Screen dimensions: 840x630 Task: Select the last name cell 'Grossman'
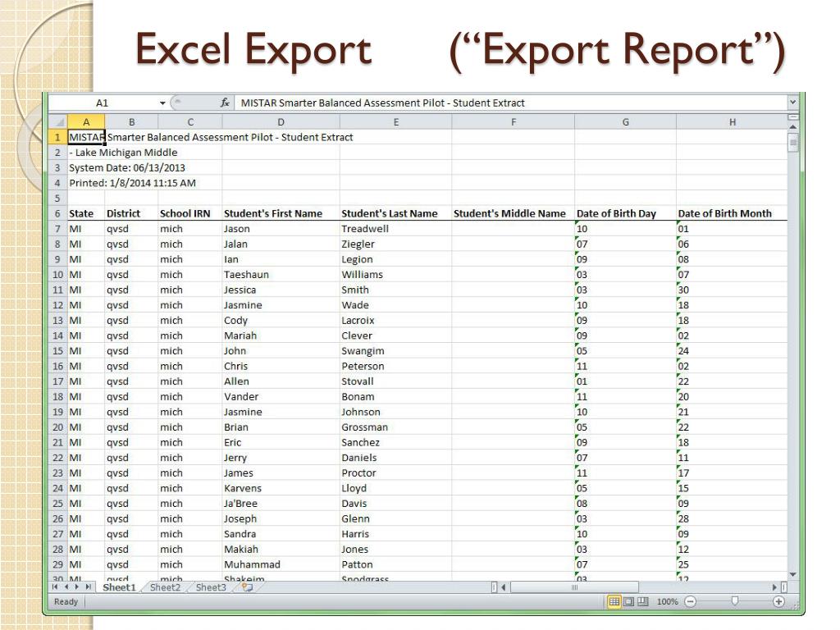click(395, 427)
